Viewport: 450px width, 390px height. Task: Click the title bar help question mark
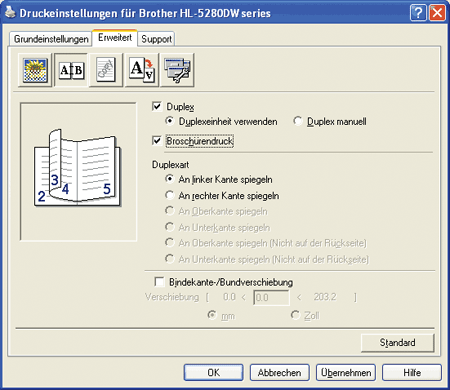coord(418,13)
